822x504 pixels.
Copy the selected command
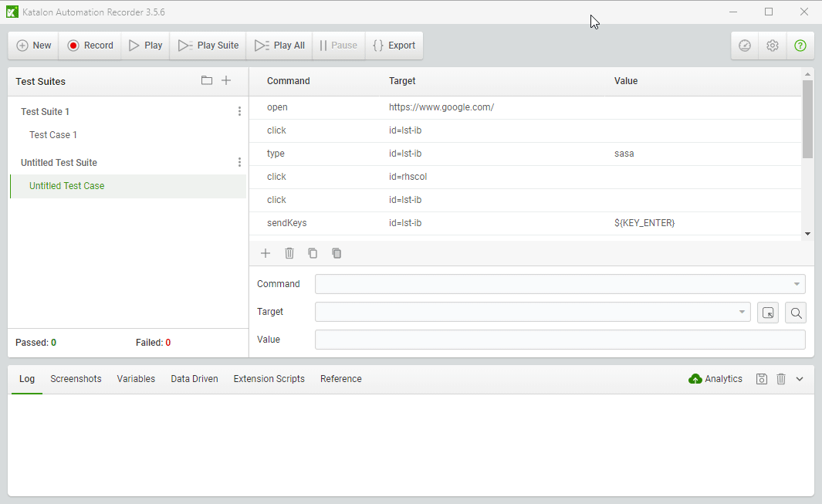313,253
